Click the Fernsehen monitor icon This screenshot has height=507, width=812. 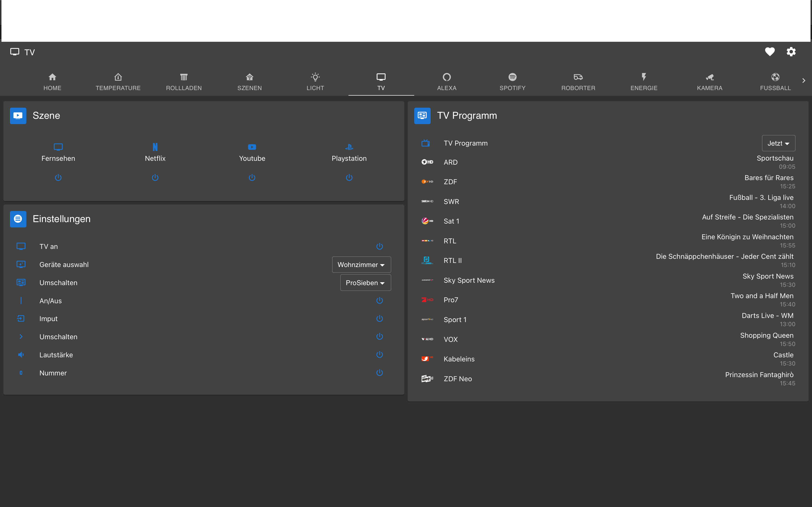(x=58, y=147)
